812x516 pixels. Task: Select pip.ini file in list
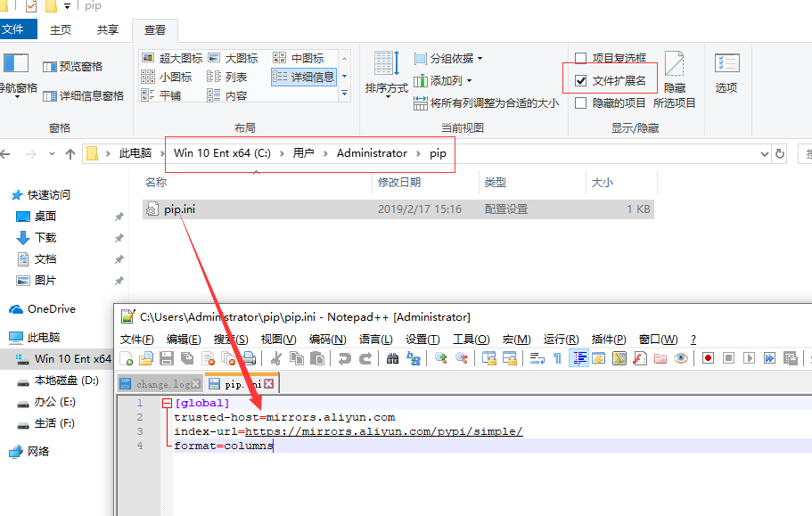tap(398, 209)
